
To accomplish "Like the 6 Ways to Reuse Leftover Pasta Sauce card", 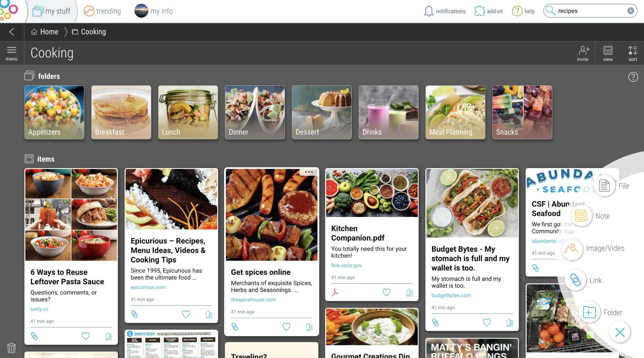I will (86, 336).
